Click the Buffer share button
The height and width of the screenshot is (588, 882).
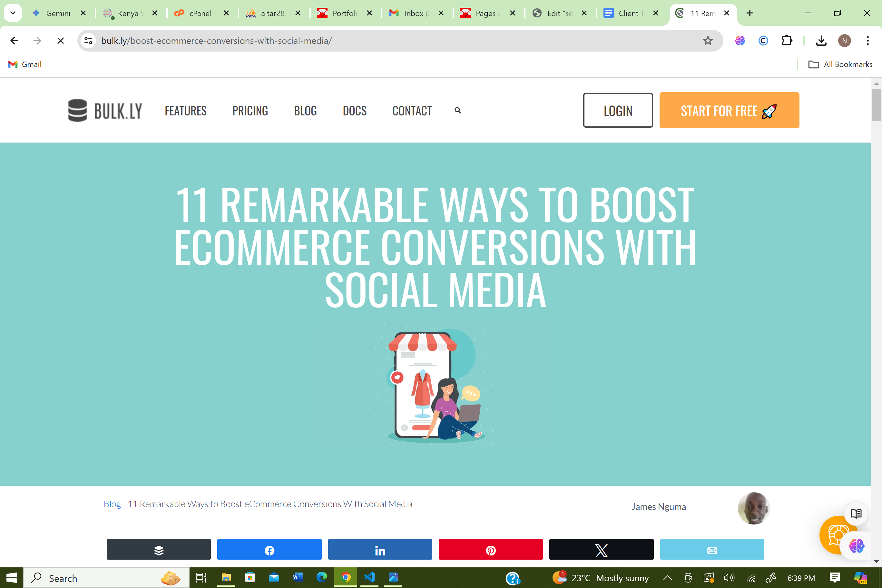tap(159, 550)
